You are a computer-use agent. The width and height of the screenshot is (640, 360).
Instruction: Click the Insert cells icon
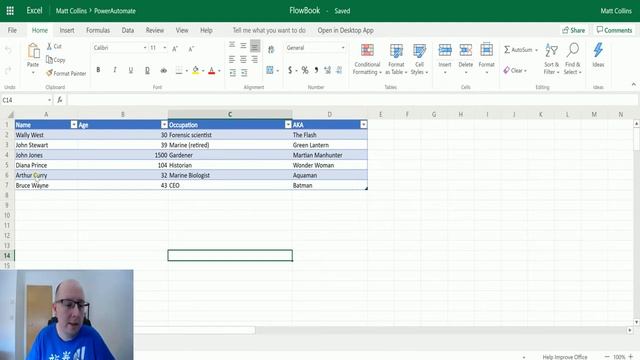[x=445, y=50]
